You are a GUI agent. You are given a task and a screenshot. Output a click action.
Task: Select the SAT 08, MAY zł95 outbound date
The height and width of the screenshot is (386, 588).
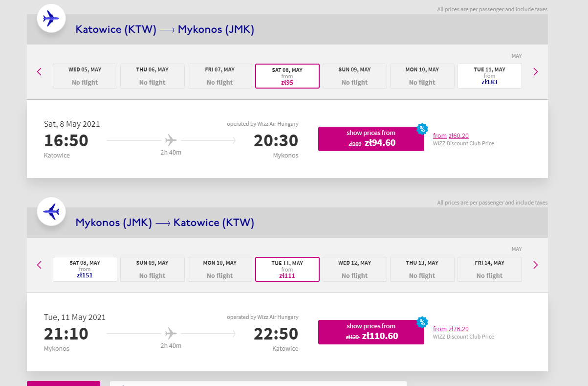(x=287, y=76)
